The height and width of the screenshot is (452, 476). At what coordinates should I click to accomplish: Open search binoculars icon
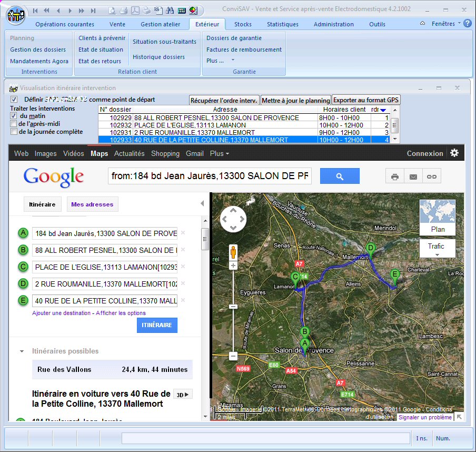[x=170, y=11]
